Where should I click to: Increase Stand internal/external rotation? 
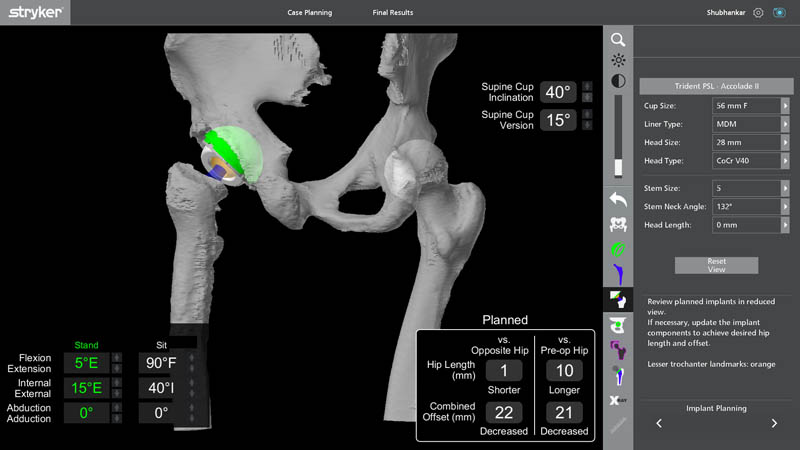[x=117, y=383]
